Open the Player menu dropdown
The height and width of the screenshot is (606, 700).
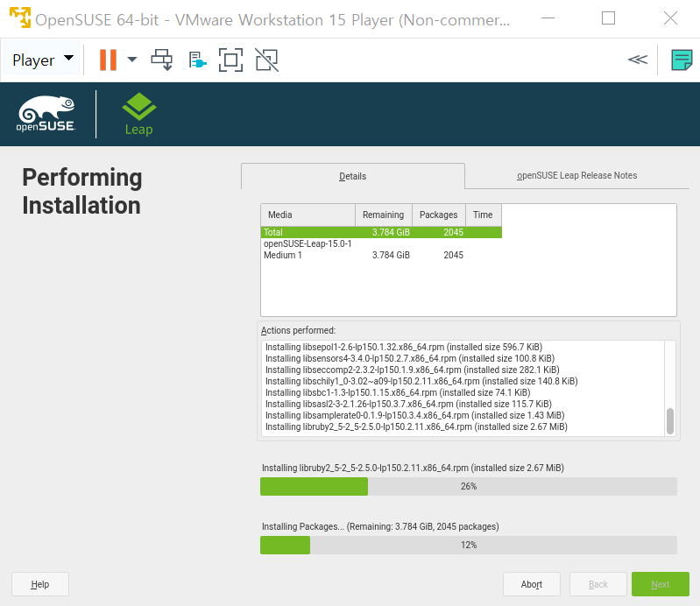(42, 60)
